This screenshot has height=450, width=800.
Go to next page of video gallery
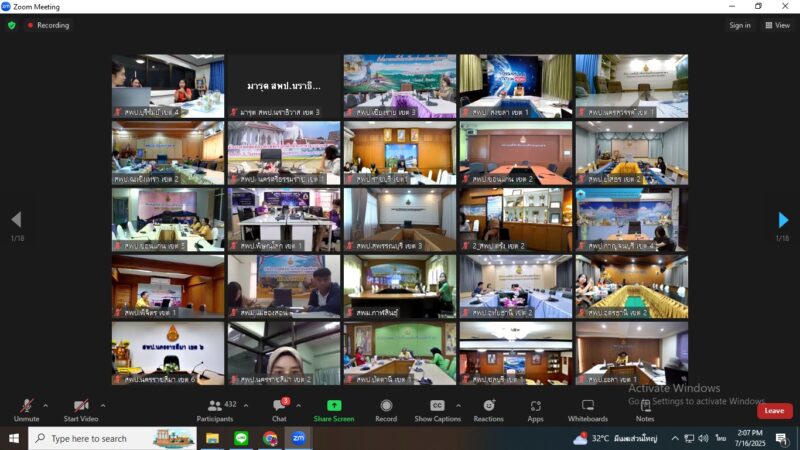pyautogui.click(x=783, y=220)
